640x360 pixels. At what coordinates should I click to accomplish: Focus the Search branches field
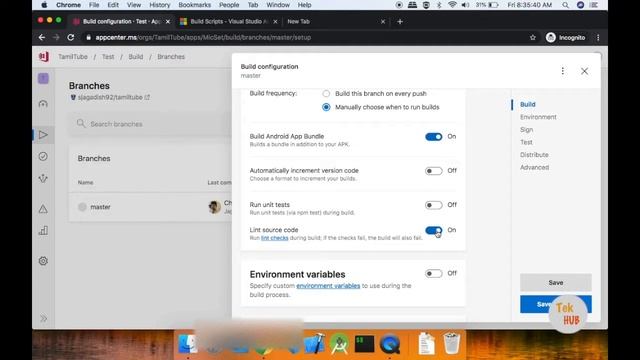click(151, 124)
